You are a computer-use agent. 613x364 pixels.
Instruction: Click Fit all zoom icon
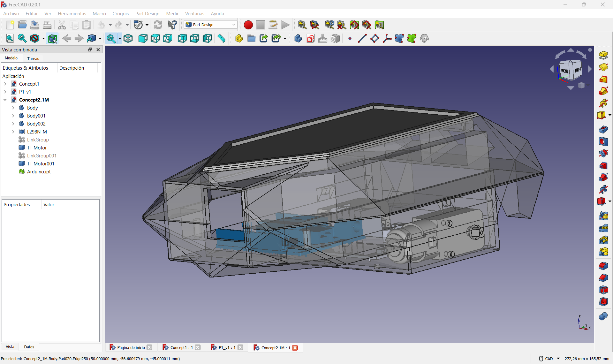point(10,39)
